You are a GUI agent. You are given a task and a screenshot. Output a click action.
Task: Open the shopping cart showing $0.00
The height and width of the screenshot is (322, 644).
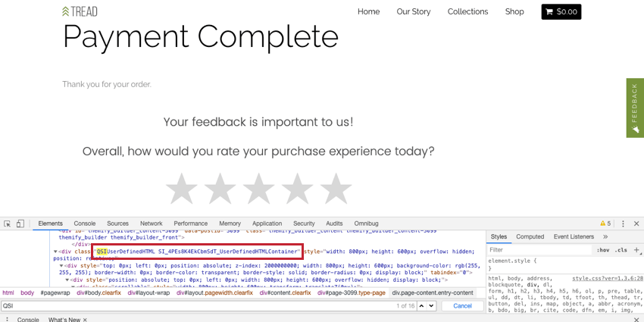click(561, 12)
